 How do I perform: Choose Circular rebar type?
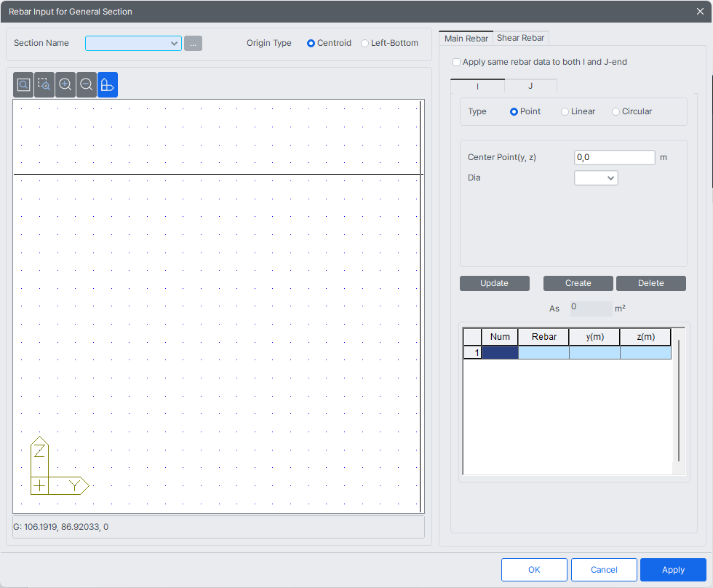pos(632,111)
